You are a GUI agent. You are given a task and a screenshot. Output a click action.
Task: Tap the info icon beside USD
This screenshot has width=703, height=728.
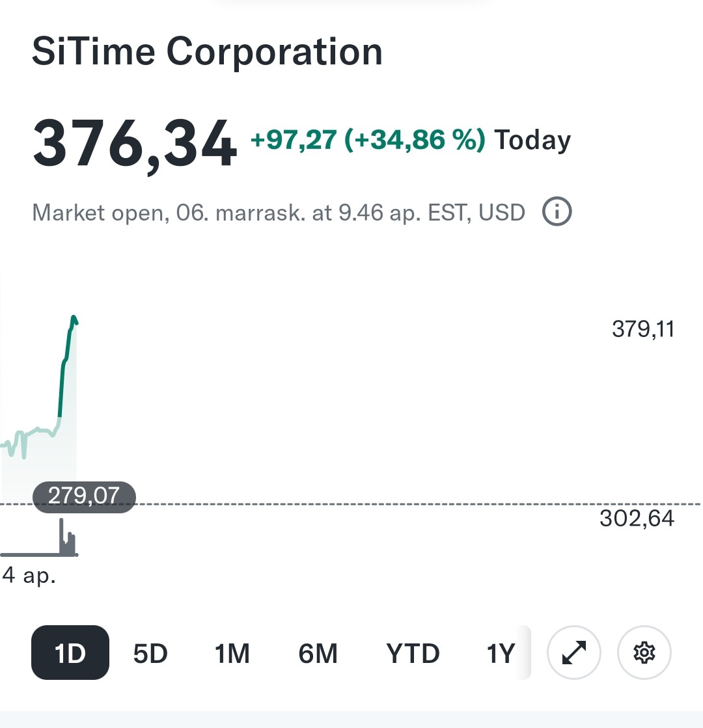[x=557, y=212]
